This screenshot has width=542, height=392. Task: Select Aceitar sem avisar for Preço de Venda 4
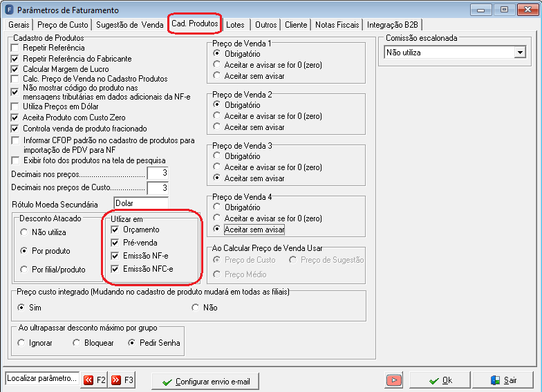[217, 230]
